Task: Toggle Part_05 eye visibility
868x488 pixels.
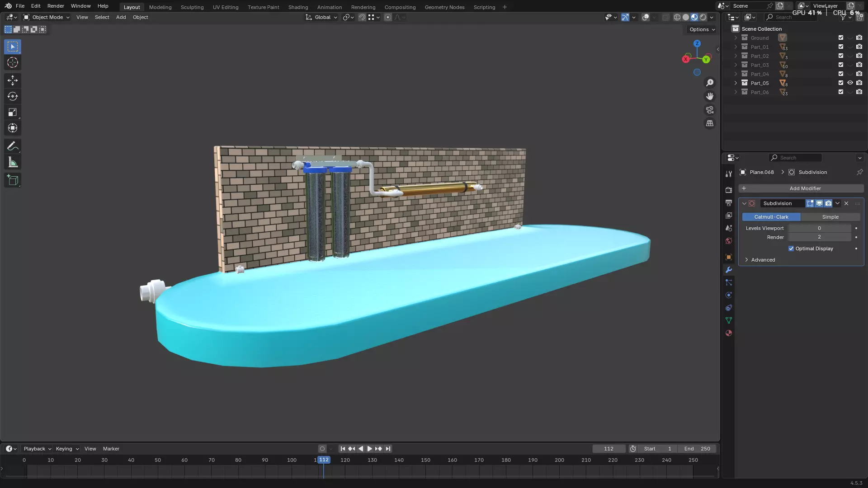Action: point(850,83)
